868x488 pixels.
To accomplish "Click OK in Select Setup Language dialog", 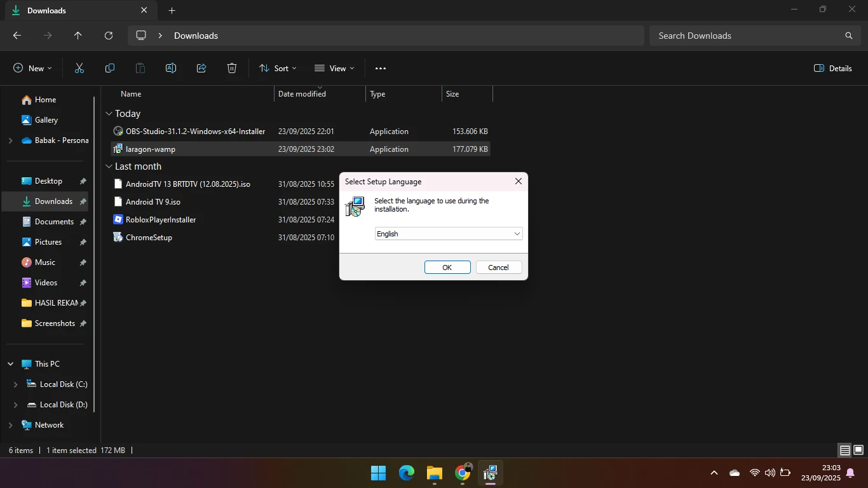I will 447,268.
